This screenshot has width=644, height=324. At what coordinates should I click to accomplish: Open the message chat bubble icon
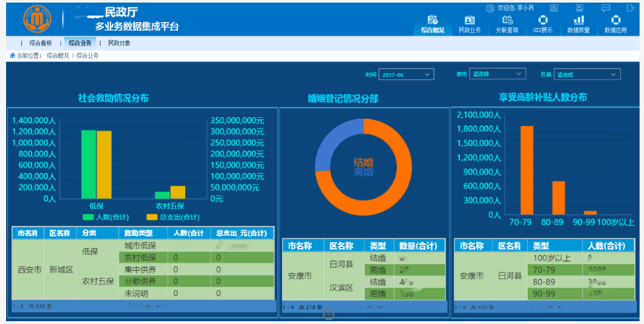point(605,8)
